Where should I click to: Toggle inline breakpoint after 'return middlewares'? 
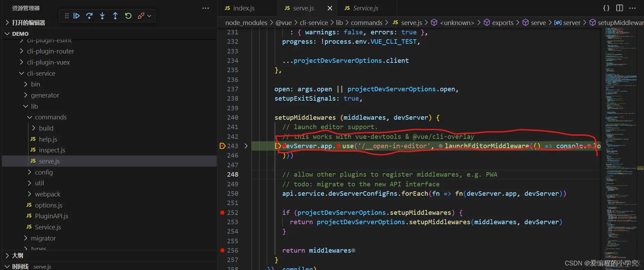click(353, 250)
